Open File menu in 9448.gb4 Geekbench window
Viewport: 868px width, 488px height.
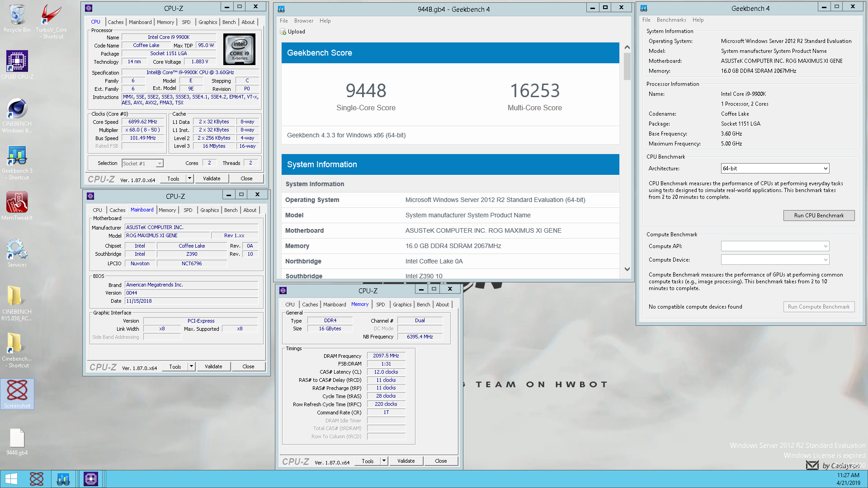284,21
